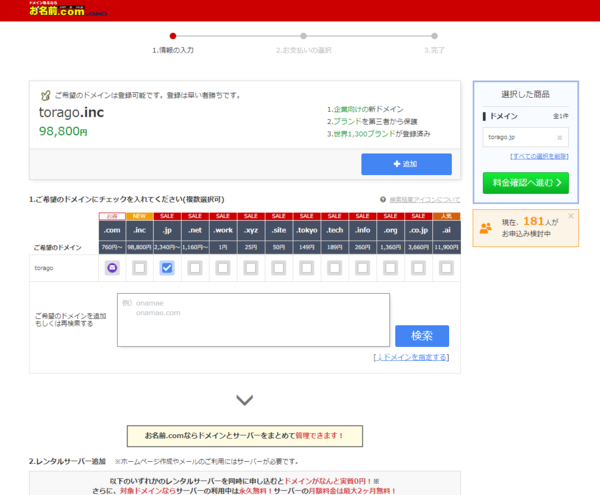The image size is (600, 495).
Task: Click the 人気 badge above .ai
Action: pos(447,216)
